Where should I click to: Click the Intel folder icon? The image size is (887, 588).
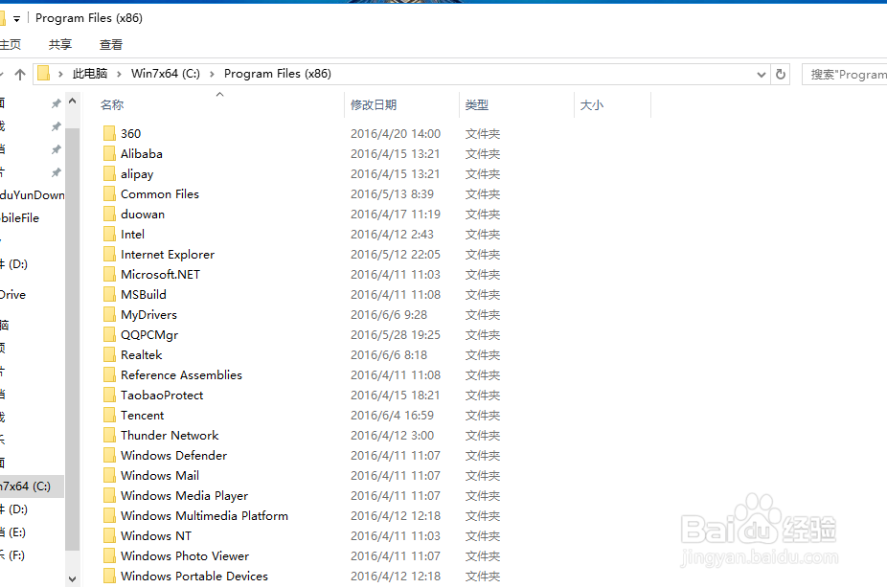(x=110, y=234)
